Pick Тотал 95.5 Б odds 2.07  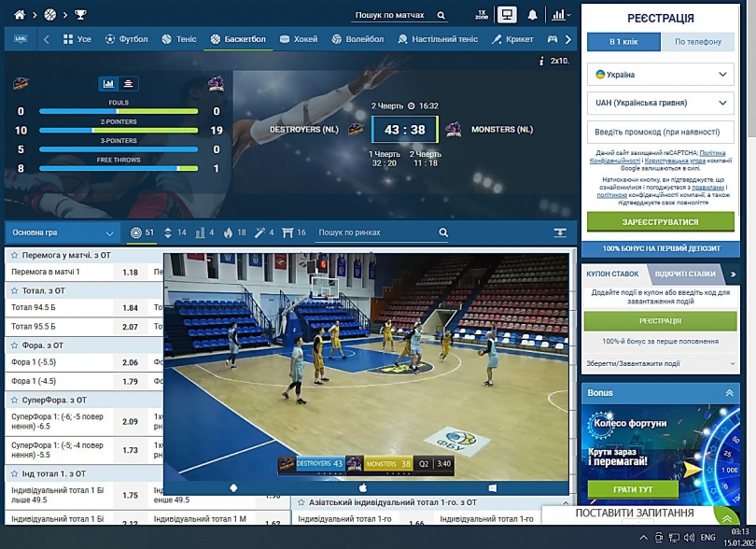[130, 327]
